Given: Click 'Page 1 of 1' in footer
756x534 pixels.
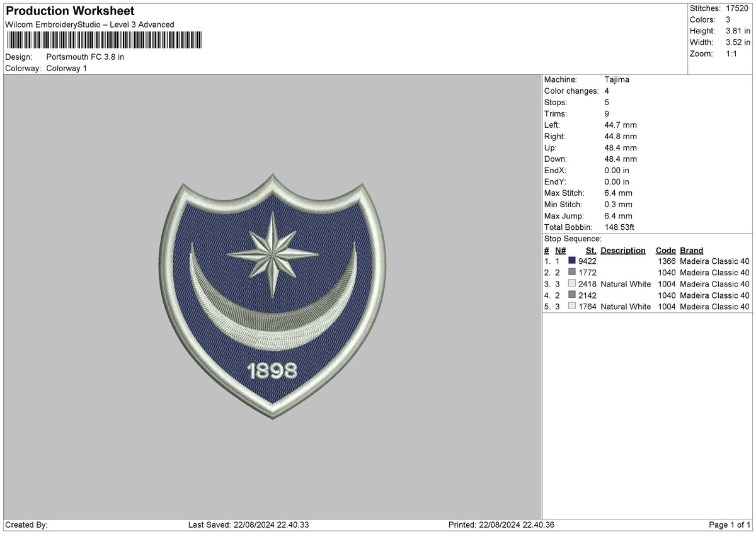Looking at the screenshot, I should (x=730, y=525).
